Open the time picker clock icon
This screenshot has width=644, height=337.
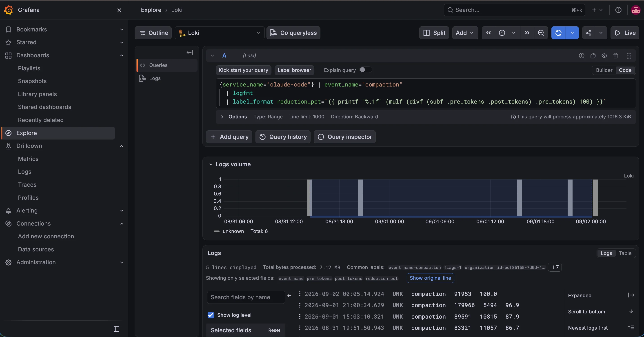coord(502,33)
